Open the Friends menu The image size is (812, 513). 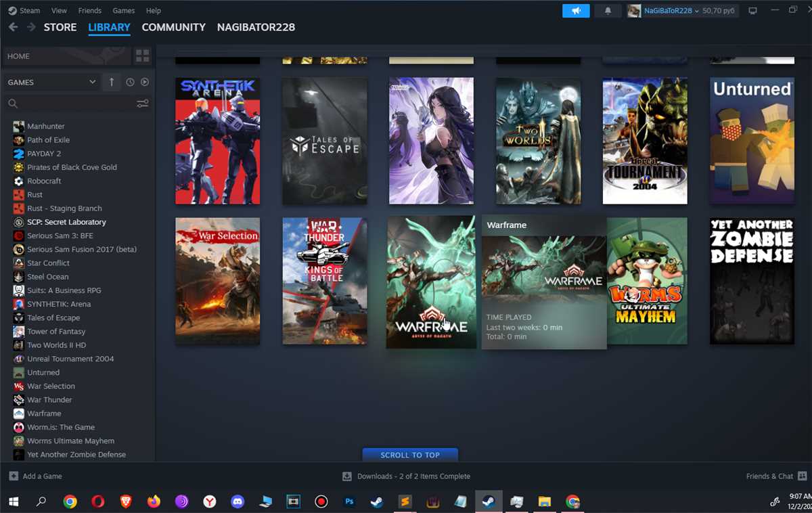[x=89, y=11]
